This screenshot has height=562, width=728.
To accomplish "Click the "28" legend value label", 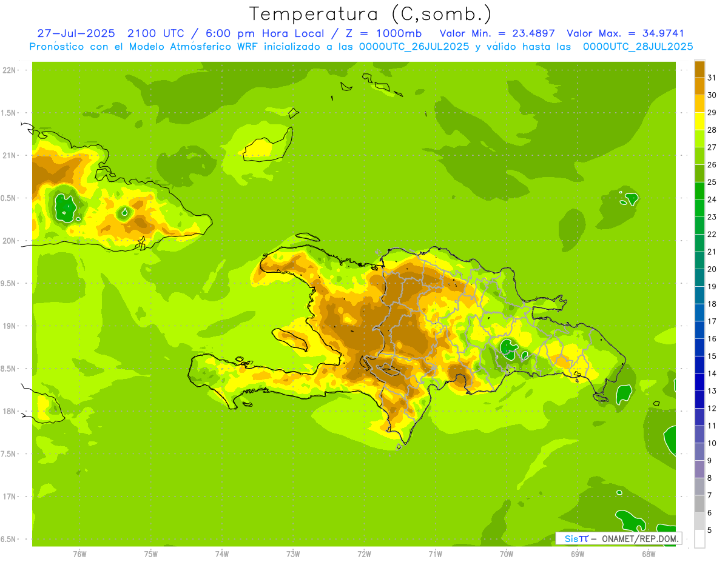I will click(712, 130).
